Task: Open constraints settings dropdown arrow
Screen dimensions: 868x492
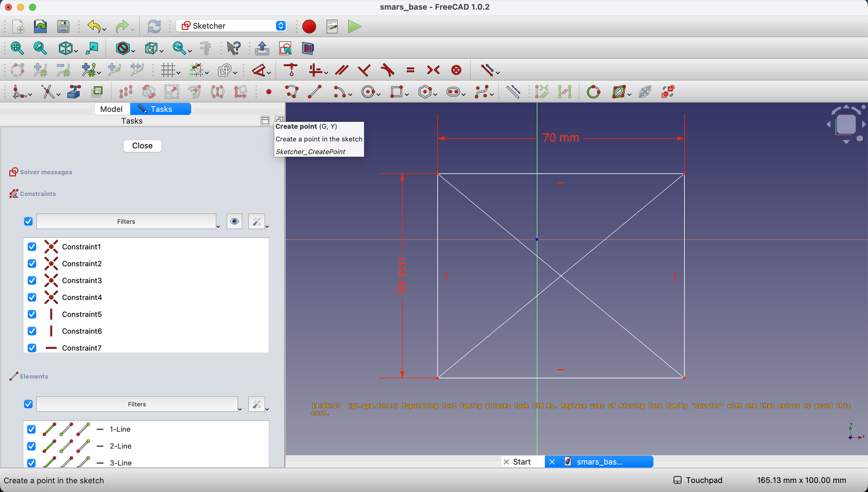Action: point(267,226)
